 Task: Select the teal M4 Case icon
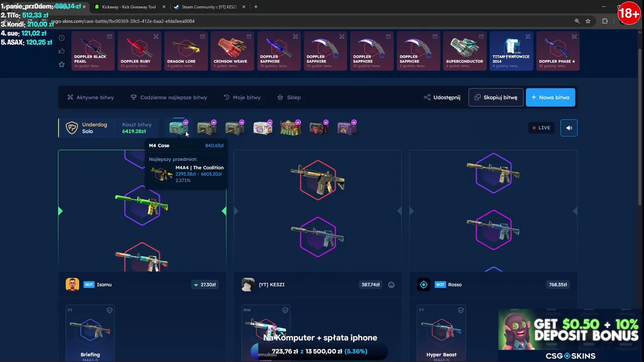coord(179,128)
